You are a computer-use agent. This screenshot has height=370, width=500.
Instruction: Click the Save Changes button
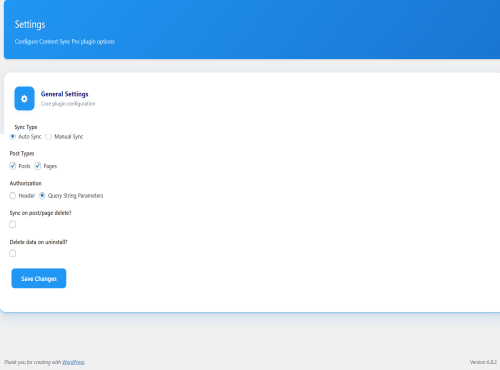tap(39, 278)
